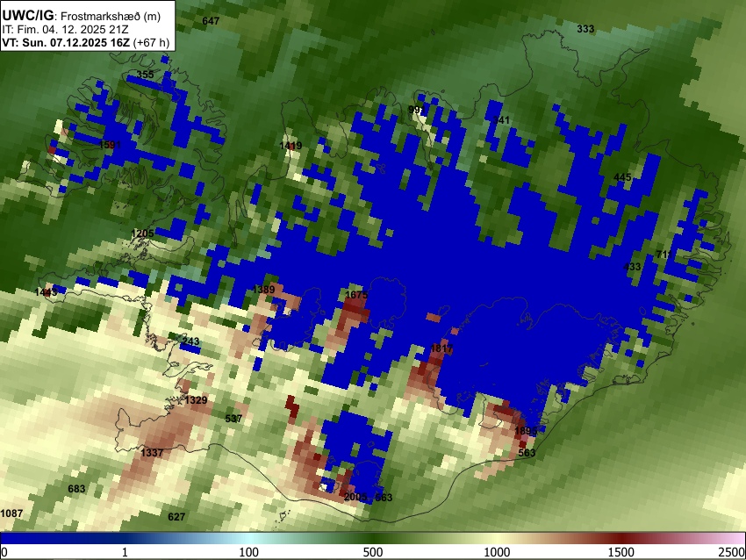Click the 341 map value

point(501,120)
